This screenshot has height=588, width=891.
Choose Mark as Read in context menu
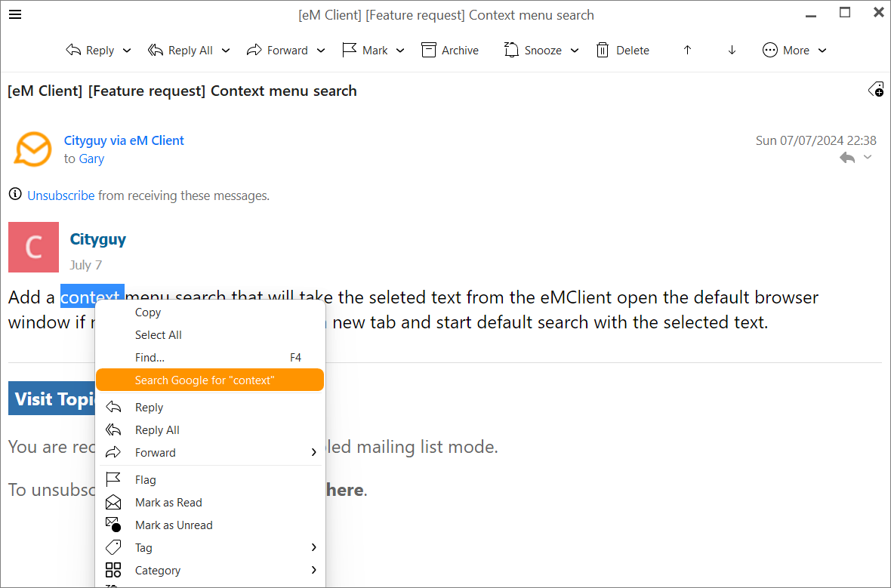pos(210,503)
